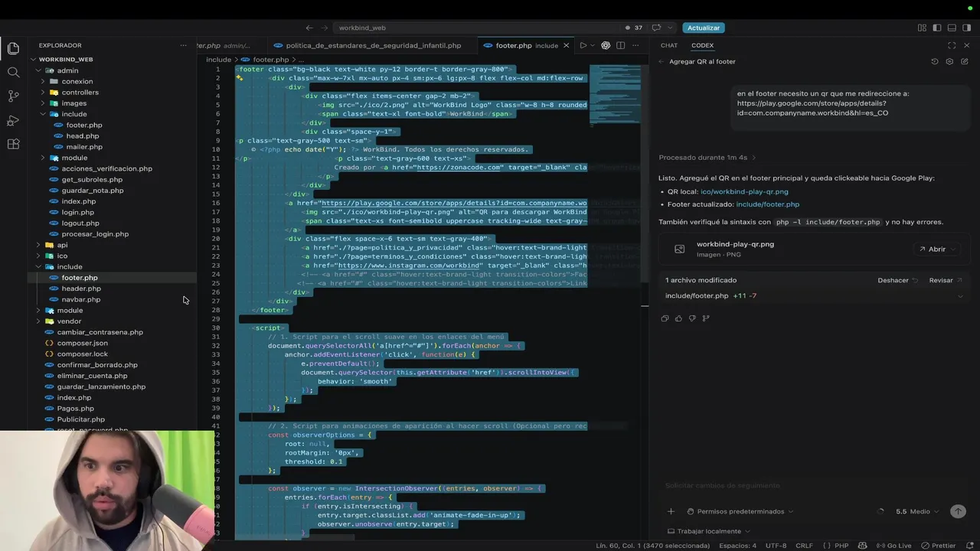Click the workbind_web command center search
Screen dimensions: 980x551
pyautogui.click(x=475, y=28)
